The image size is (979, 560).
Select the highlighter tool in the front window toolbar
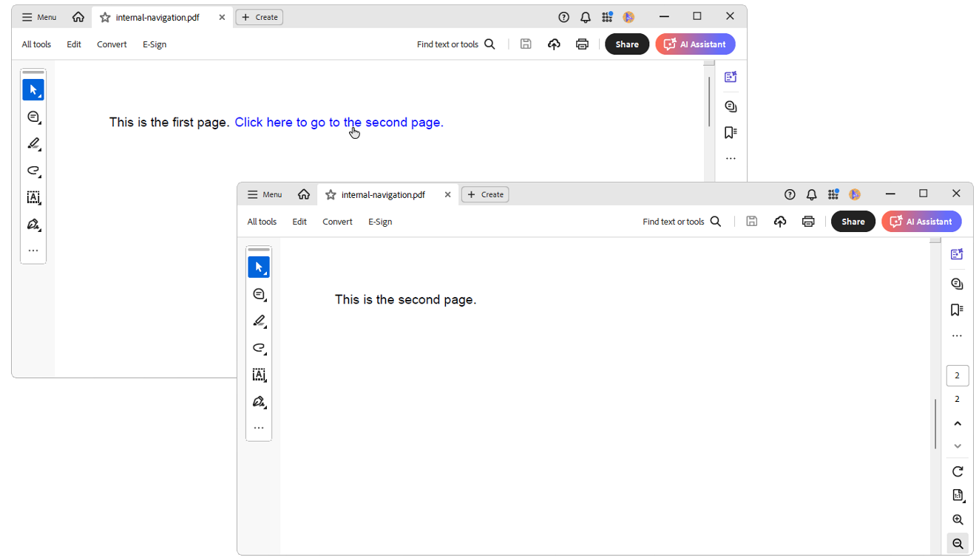point(259,321)
